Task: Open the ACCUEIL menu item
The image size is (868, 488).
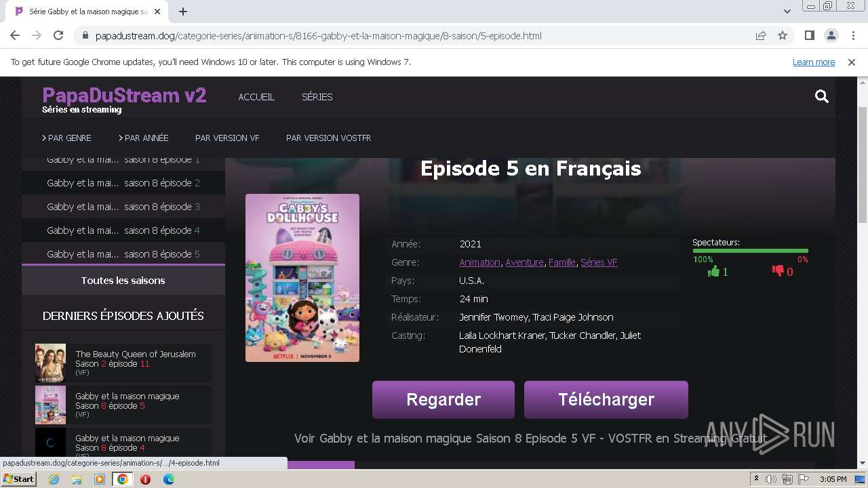Action: point(256,97)
